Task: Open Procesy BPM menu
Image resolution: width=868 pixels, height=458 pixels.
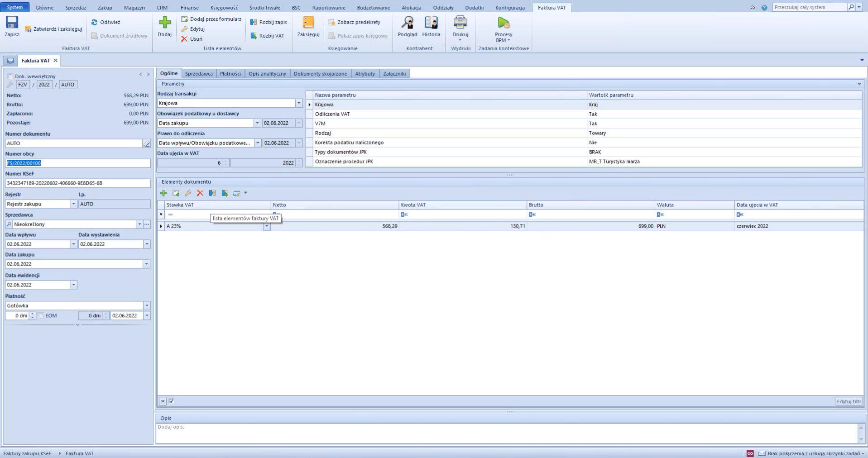Action: (x=504, y=29)
